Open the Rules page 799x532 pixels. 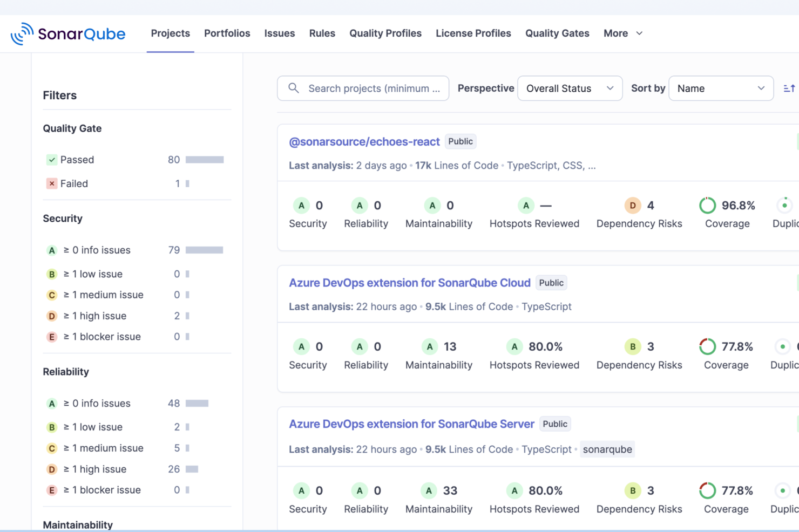tap(322, 33)
